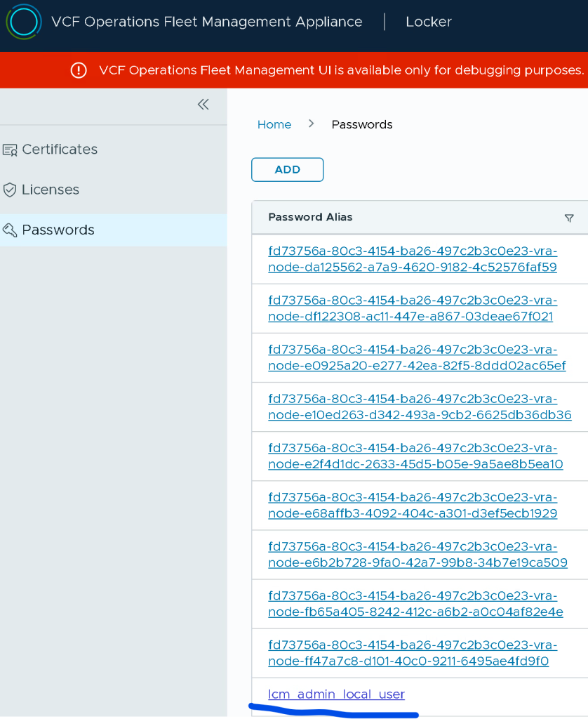Viewport: 588px width, 719px height.
Task: Collapse the sidebar with double chevron
Action: point(203,105)
